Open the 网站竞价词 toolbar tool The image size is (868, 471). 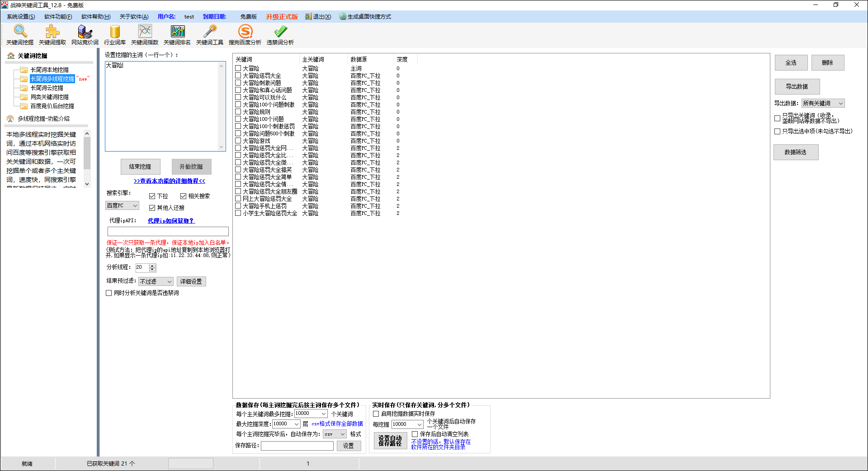[x=85, y=34]
